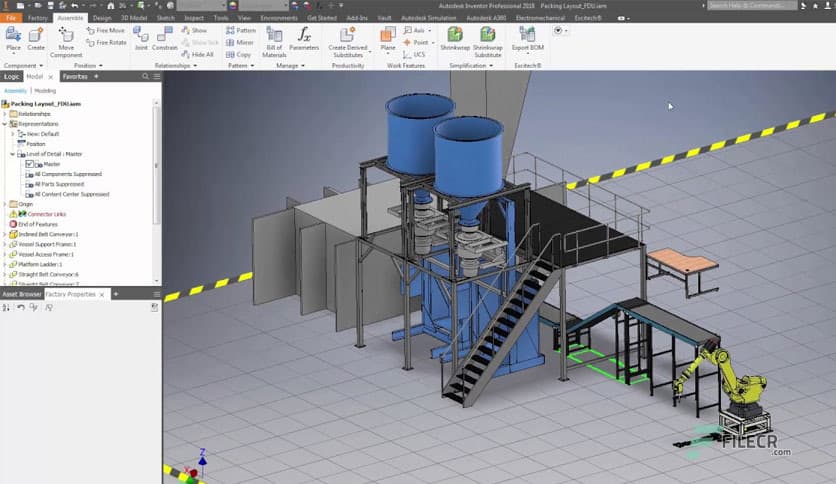This screenshot has width=836, height=484.
Task: Toggle the Master level of detail checkbox
Action: coord(29,164)
